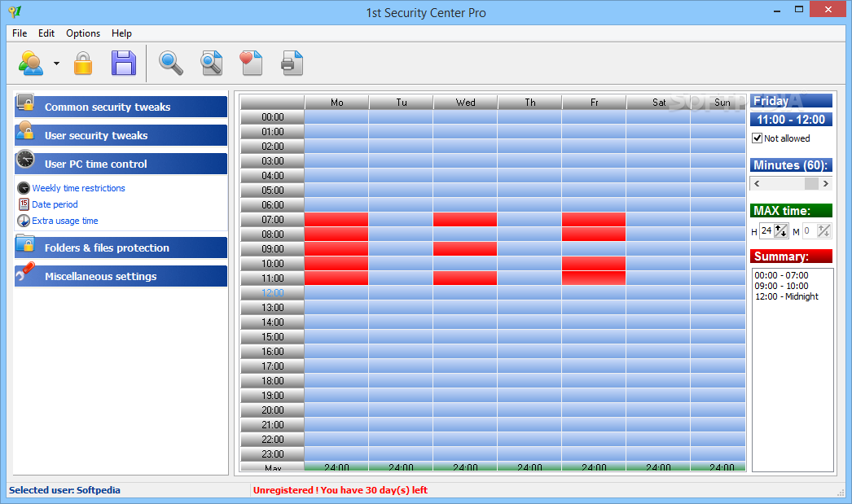The width and height of the screenshot is (852, 504).
Task: Select the Tu column header
Action: pos(401,102)
